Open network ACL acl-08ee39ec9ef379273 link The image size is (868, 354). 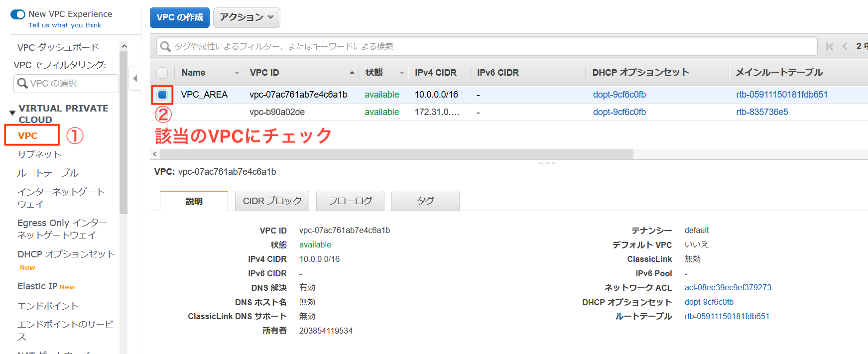(728, 287)
